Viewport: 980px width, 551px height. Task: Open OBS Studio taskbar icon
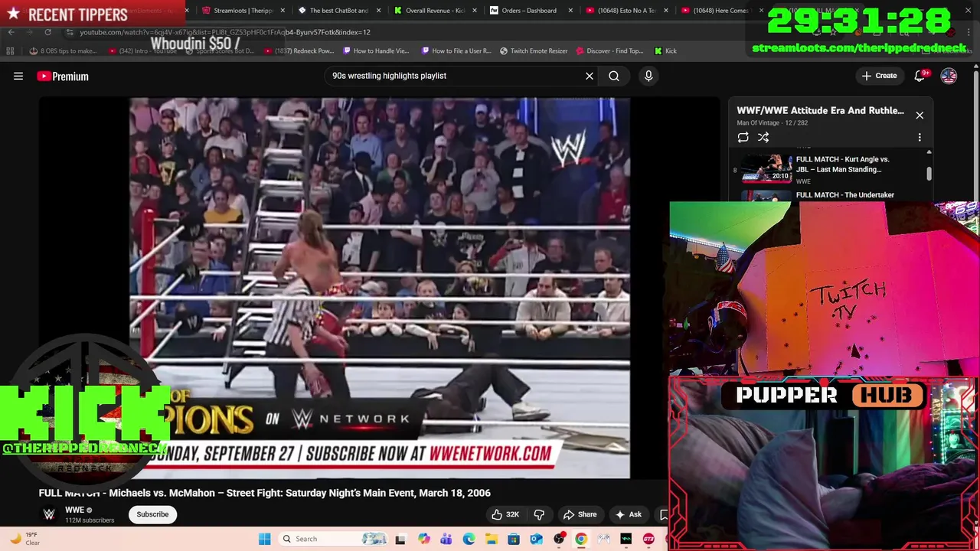(x=559, y=539)
